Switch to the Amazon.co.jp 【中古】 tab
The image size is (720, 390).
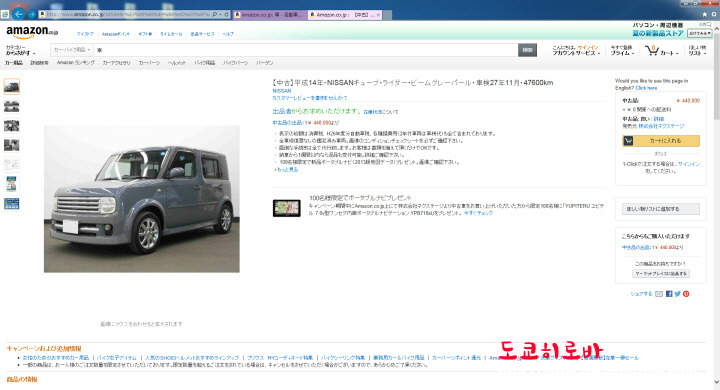(342, 15)
